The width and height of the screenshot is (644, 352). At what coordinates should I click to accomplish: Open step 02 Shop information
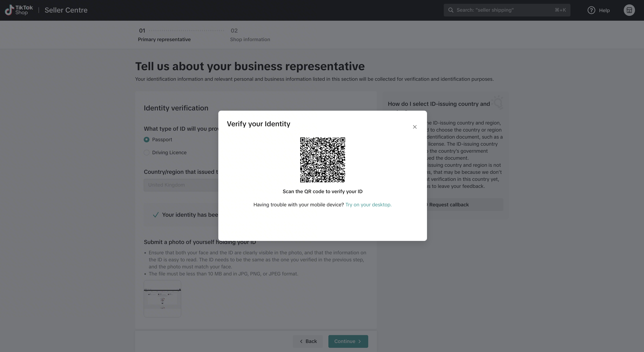[x=250, y=35]
